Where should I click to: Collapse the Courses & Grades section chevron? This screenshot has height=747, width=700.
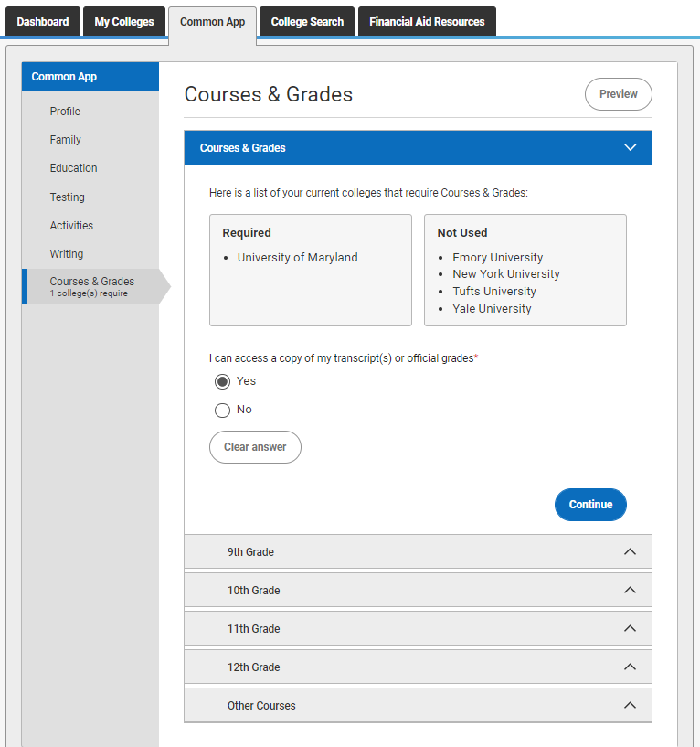pos(630,147)
